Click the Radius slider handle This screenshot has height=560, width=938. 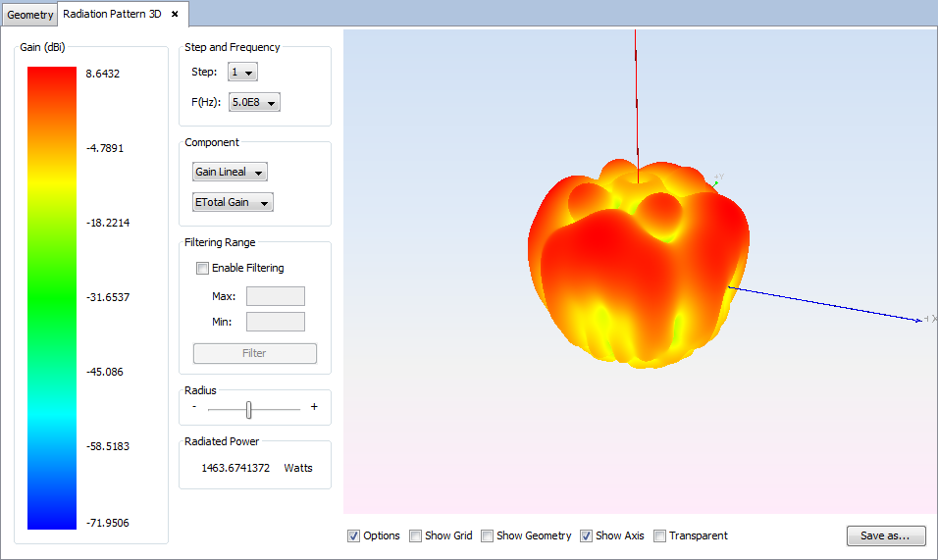[249, 409]
